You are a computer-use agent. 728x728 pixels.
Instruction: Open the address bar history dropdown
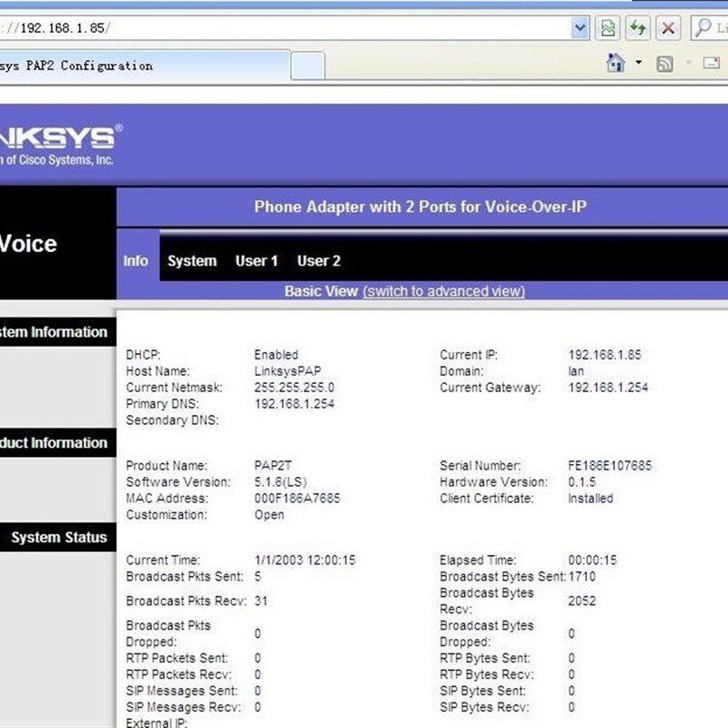pyautogui.click(x=580, y=27)
